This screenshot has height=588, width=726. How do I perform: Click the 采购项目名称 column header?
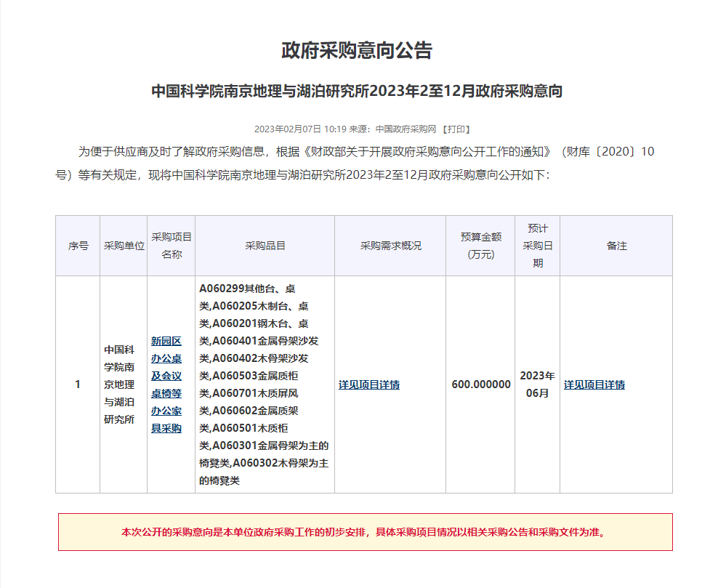(172, 246)
